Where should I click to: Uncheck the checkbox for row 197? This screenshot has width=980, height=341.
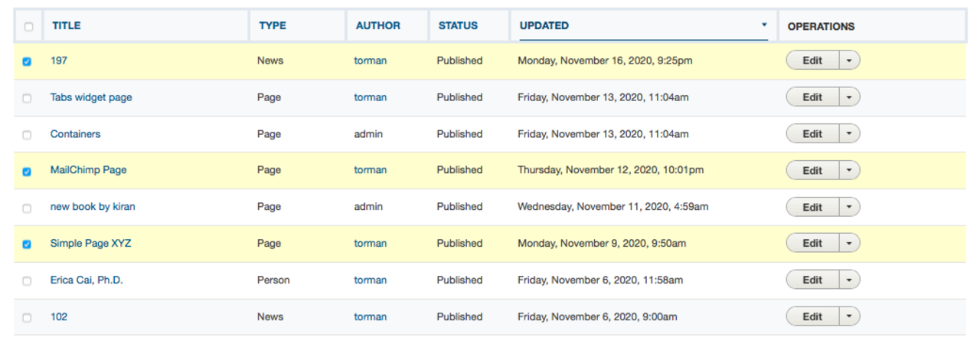(x=28, y=61)
